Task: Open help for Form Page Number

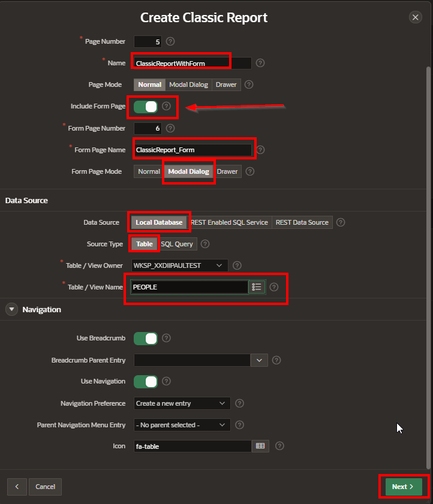Action: click(x=170, y=128)
